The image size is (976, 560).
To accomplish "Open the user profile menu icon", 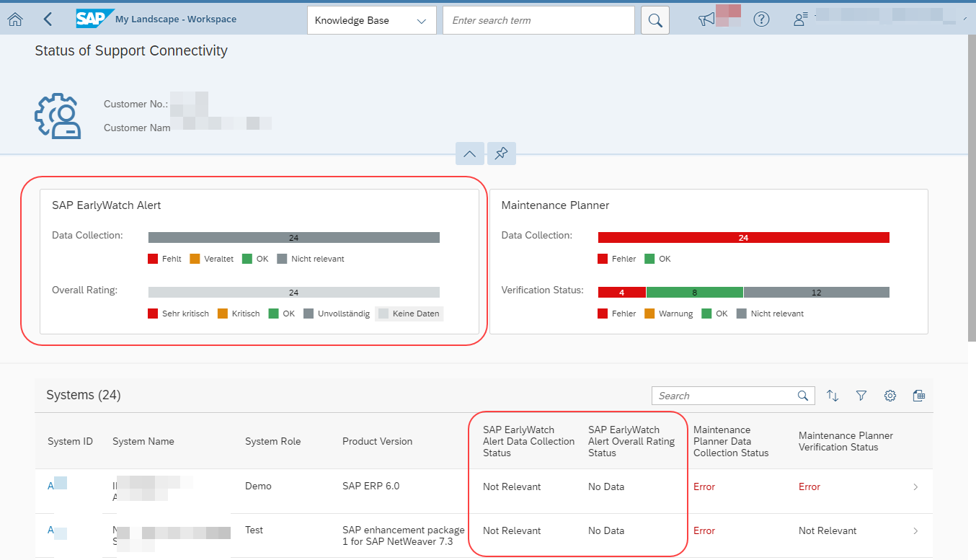I will (x=799, y=19).
